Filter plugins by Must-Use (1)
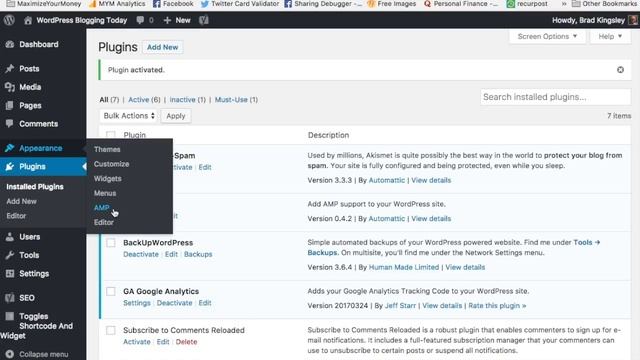The height and width of the screenshot is (360, 640). click(236, 100)
